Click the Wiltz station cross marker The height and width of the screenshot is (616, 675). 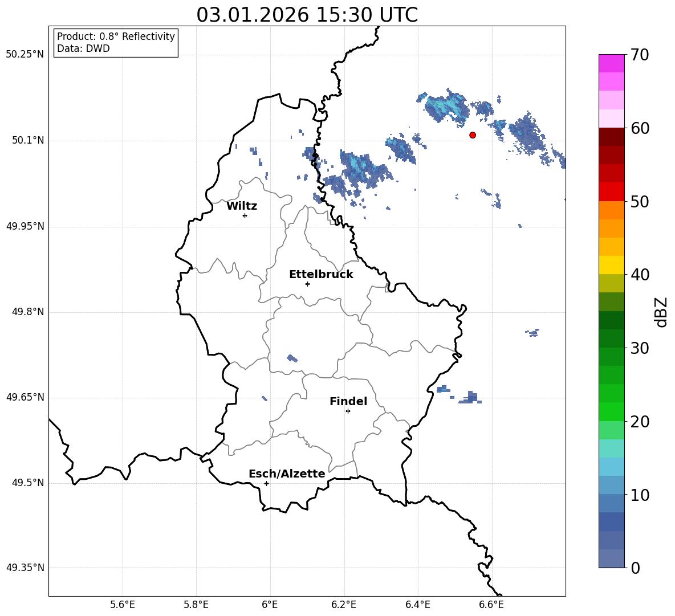245,215
